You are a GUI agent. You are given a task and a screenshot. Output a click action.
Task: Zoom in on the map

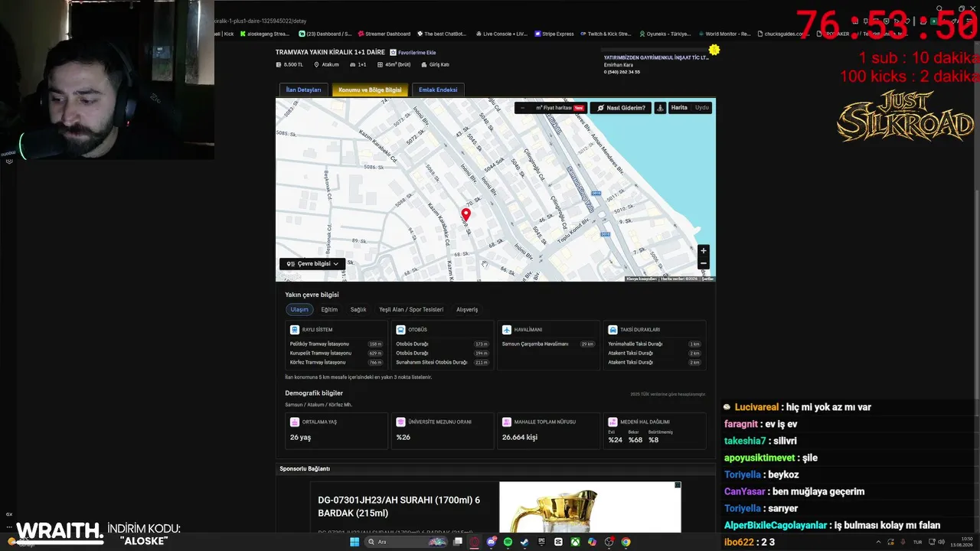coord(704,251)
